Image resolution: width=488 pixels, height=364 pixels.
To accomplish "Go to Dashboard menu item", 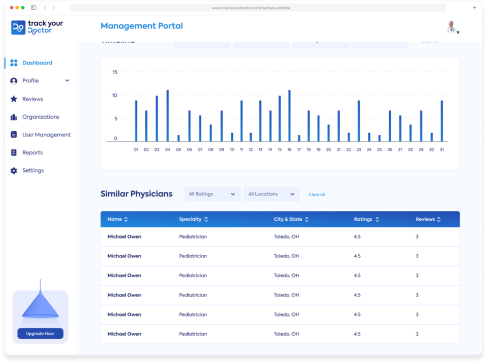I will pyautogui.click(x=37, y=63).
